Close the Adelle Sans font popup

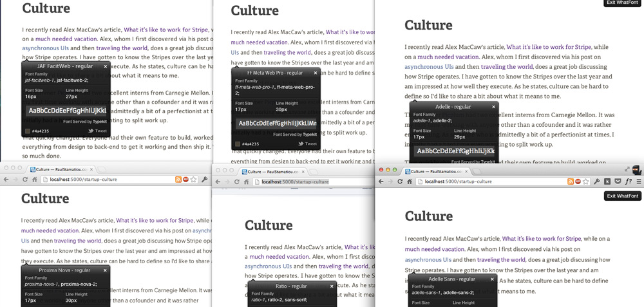click(x=493, y=279)
